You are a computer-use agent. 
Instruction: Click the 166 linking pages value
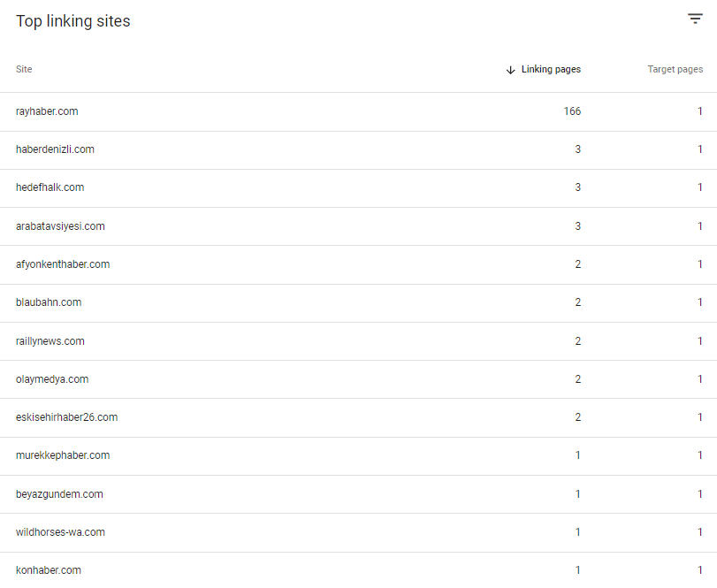[572, 111]
